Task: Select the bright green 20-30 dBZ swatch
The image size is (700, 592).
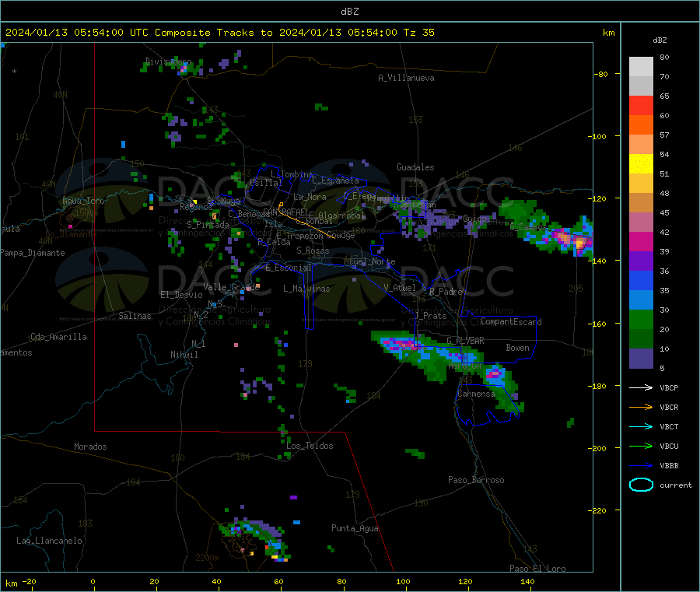Action: coord(641,319)
